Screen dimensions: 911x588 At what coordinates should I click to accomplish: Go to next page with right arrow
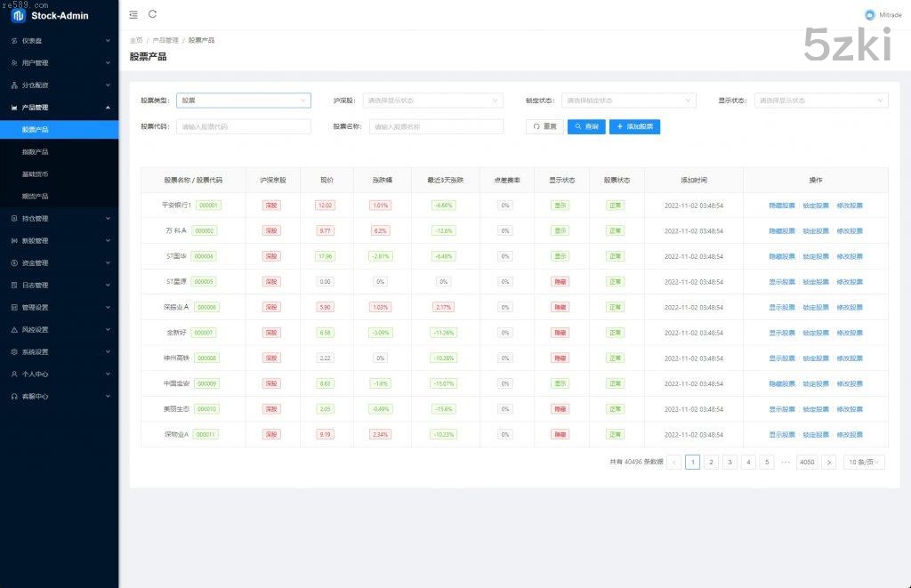828,463
